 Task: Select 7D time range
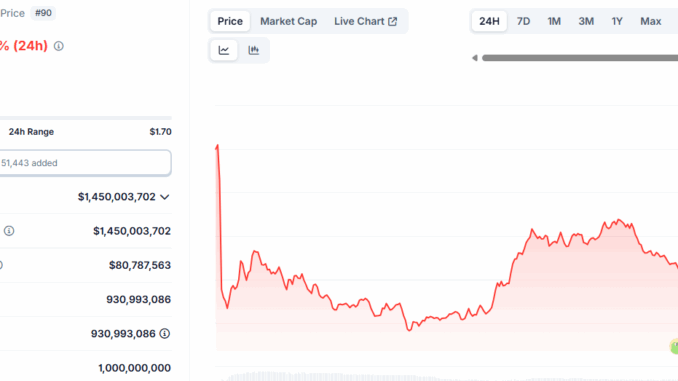point(523,21)
